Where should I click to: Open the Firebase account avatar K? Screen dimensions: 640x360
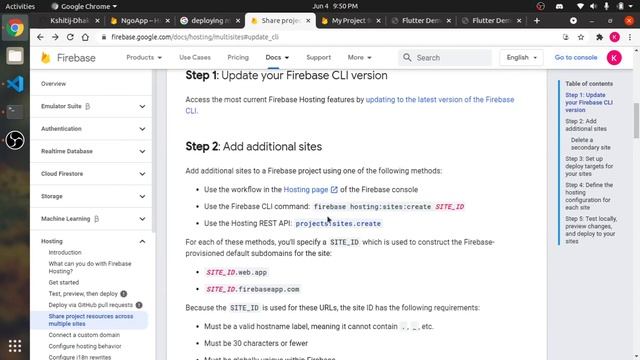(614, 58)
